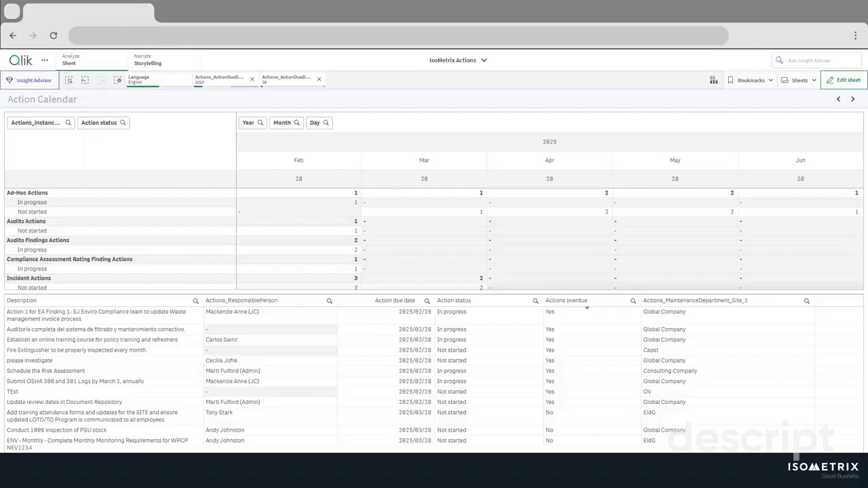Search the Actions overdue column

633,301
